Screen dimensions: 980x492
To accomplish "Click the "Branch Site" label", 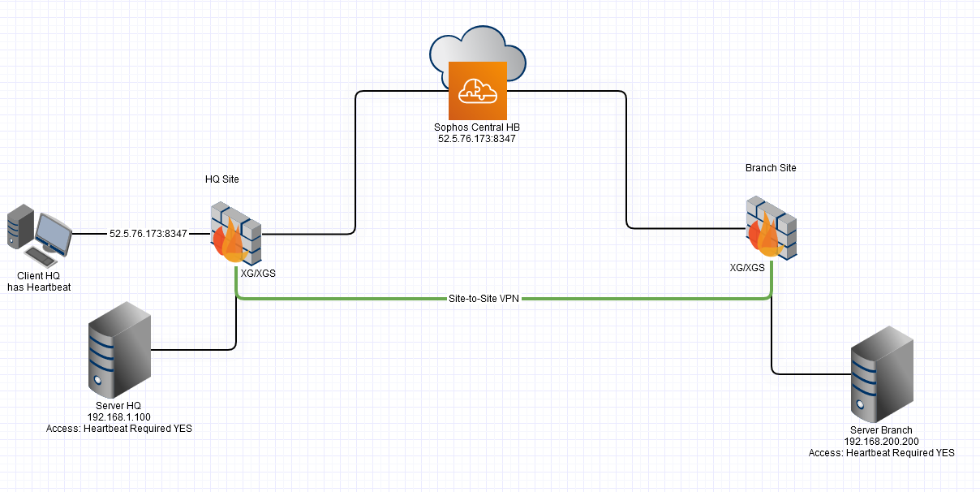I will [771, 168].
